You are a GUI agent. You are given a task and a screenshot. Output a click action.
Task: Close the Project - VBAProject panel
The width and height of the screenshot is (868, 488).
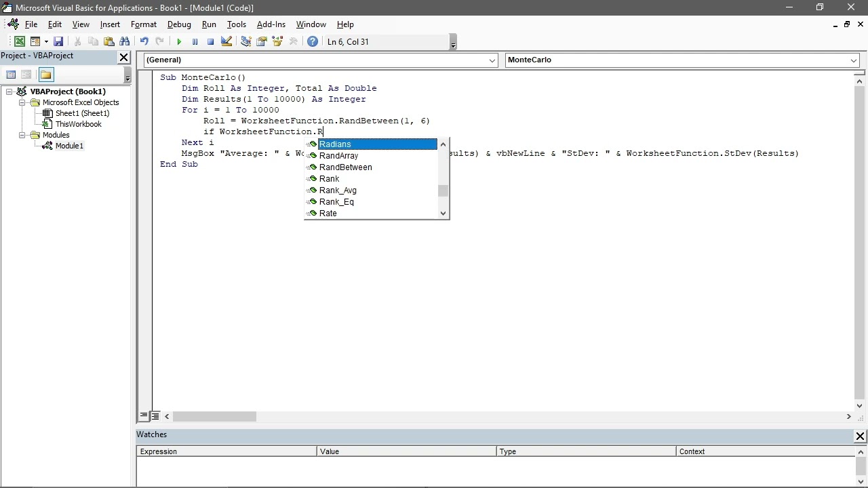pyautogui.click(x=123, y=58)
